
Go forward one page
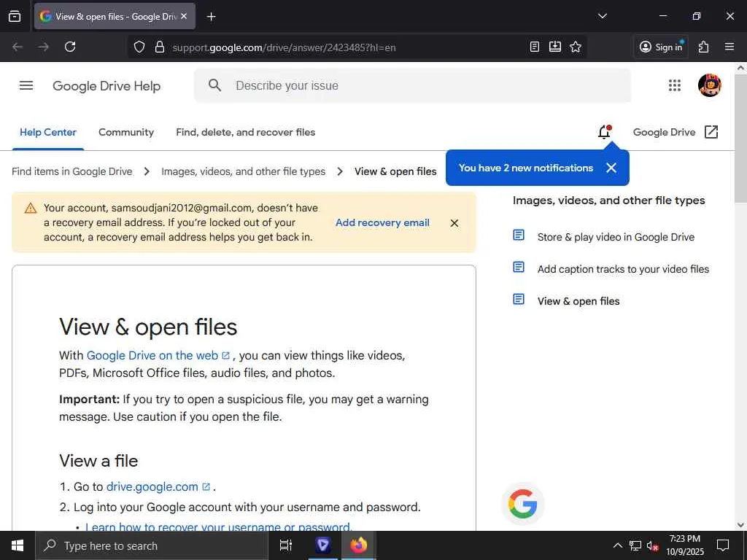43,47
